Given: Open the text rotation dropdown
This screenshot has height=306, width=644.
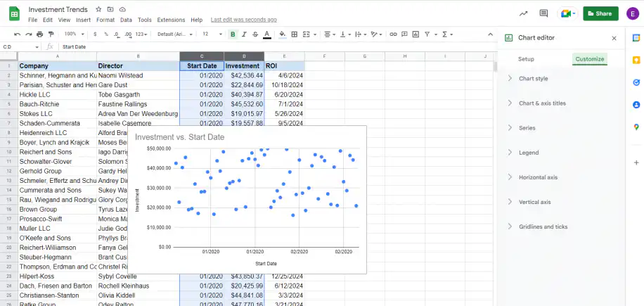Looking at the screenshot, I should [376, 34].
